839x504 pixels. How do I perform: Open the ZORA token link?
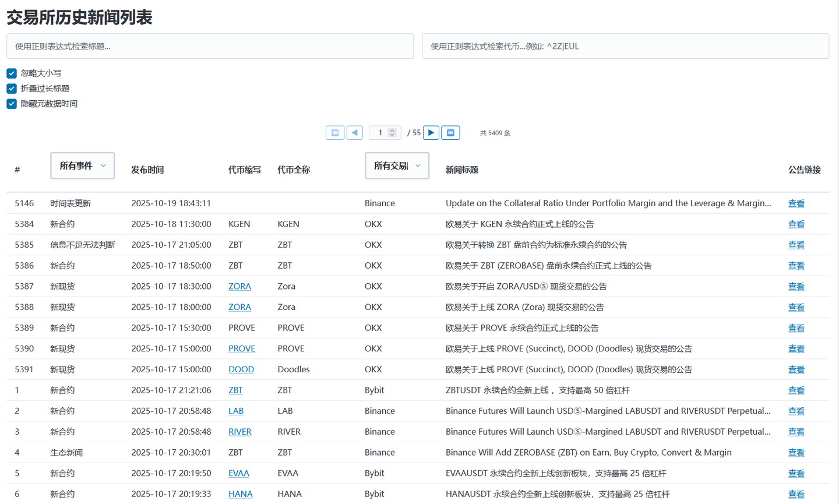pyautogui.click(x=239, y=286)
